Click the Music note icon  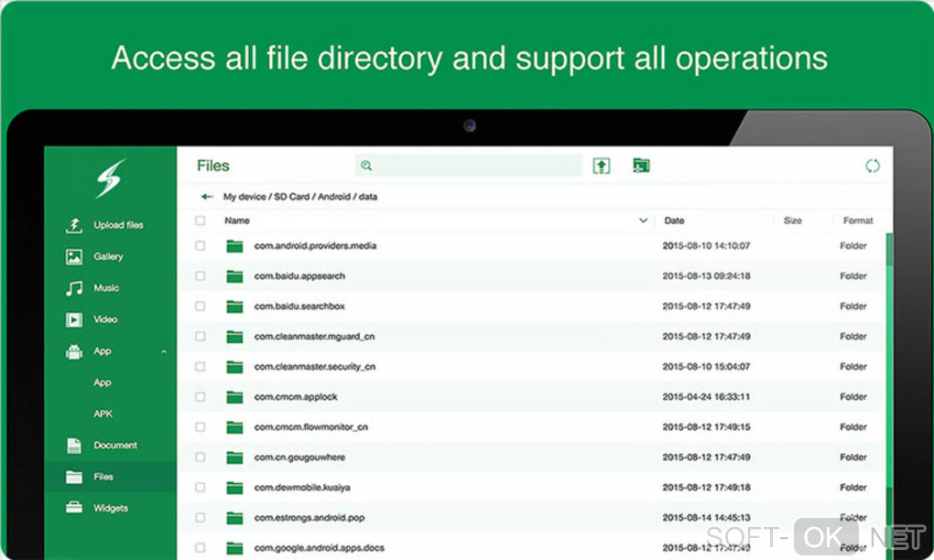pyautogui.click(x=74, y=288)
